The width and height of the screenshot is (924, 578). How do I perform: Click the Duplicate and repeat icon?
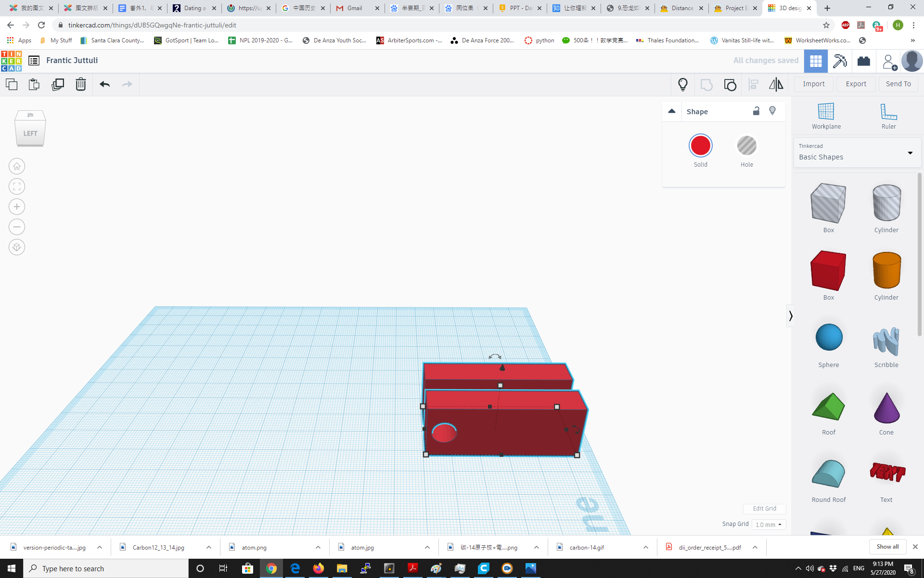pyautogui.click(x=58, y=84)
